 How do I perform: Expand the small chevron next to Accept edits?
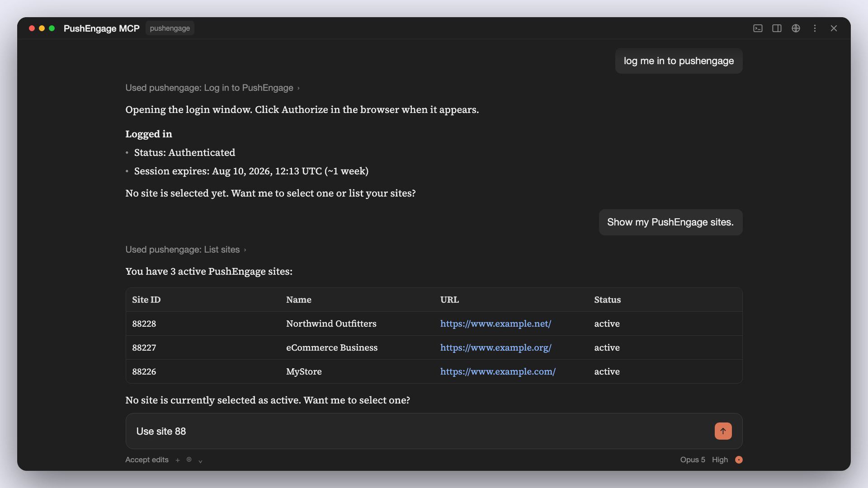pos(200,461)
